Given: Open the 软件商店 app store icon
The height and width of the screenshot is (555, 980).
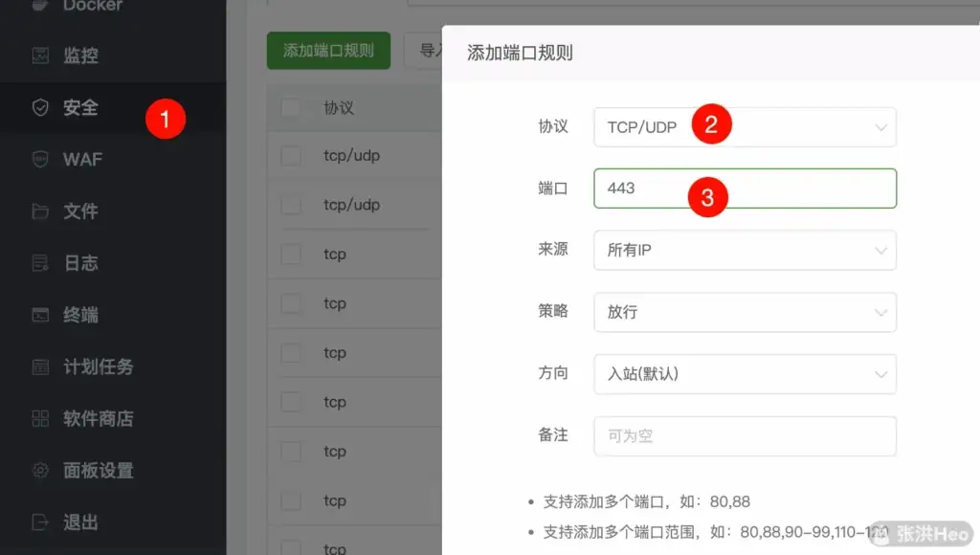Looking at the screenshot, I should [x=36, y=418].
